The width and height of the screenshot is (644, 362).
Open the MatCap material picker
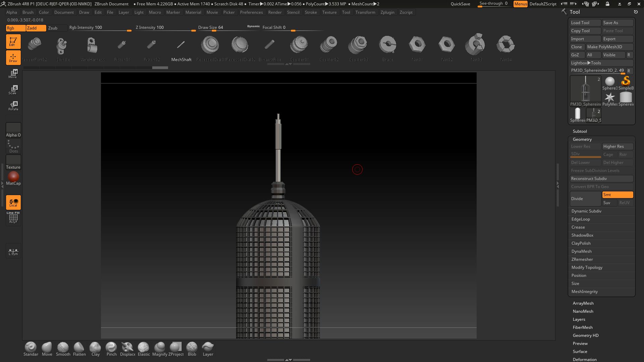[x=13, y=178]
